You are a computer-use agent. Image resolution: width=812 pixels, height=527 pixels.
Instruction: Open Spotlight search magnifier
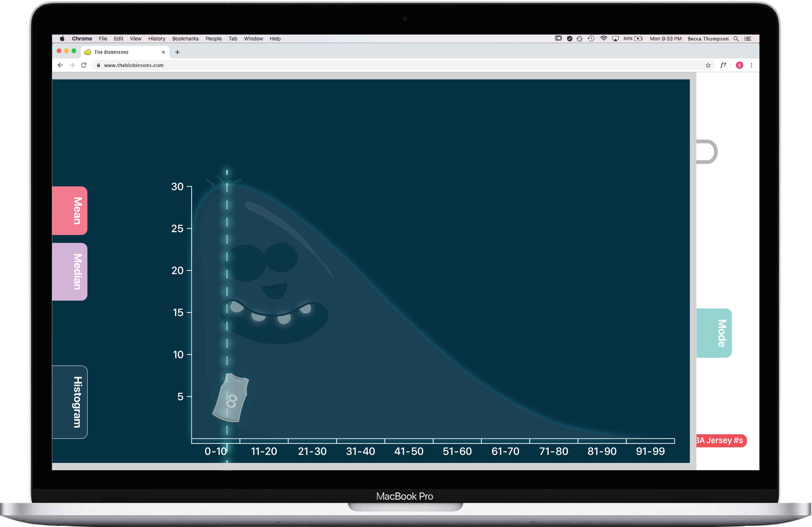click(x=736, y=39)
